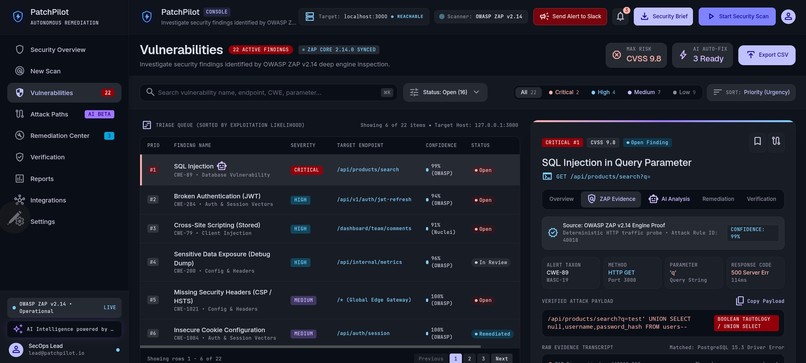Switch to the Remediation tab
Screen dimensions: 806x363
coord(718,199)
